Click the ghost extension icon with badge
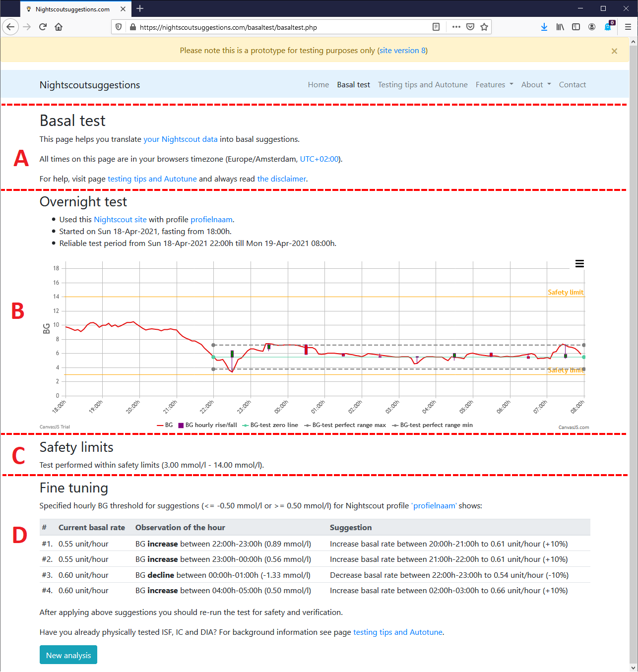 pyautogui.click(x=609, y=26)
